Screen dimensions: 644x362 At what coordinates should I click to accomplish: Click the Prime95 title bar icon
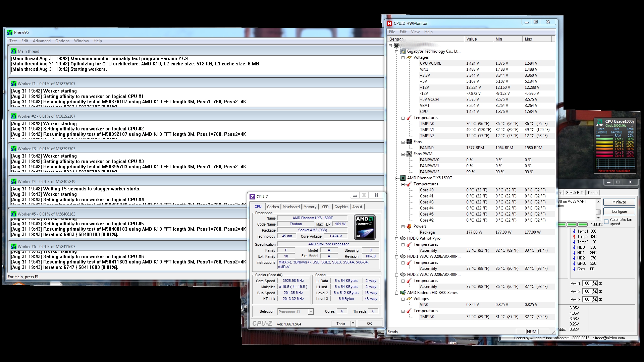(x=10, y=33)
